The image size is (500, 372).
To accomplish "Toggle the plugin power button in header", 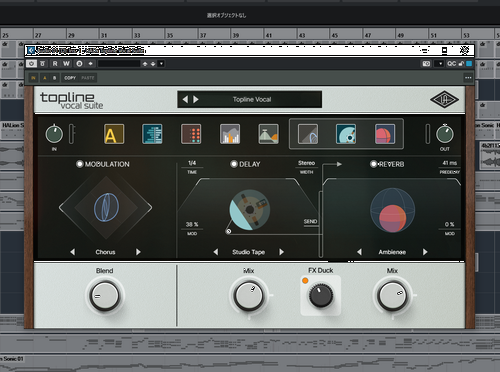I will 31,64.
